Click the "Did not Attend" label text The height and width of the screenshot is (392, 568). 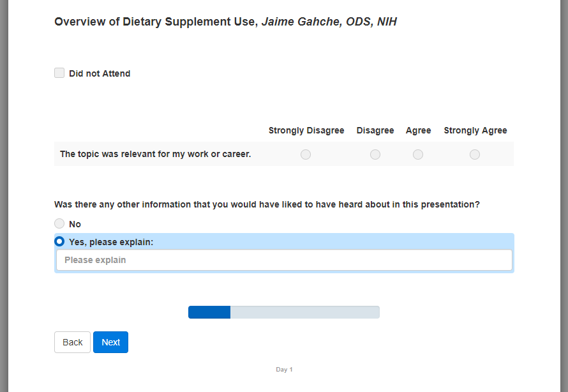(x=100, y=73)
